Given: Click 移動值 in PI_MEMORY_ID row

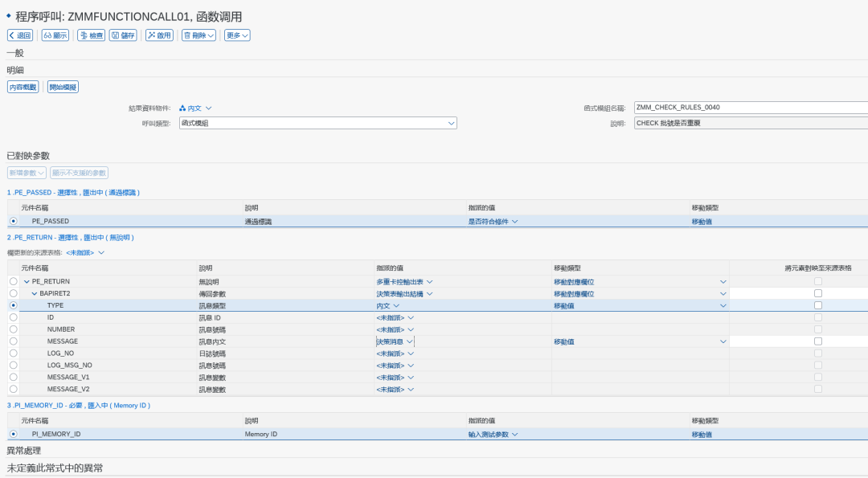Looking at the screenshot, I should (x=702, y=435).
